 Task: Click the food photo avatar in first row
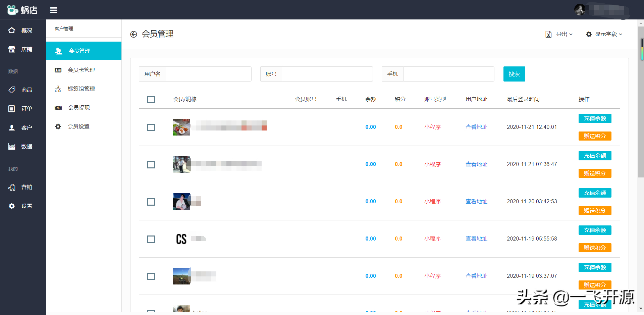coord(181,127)
